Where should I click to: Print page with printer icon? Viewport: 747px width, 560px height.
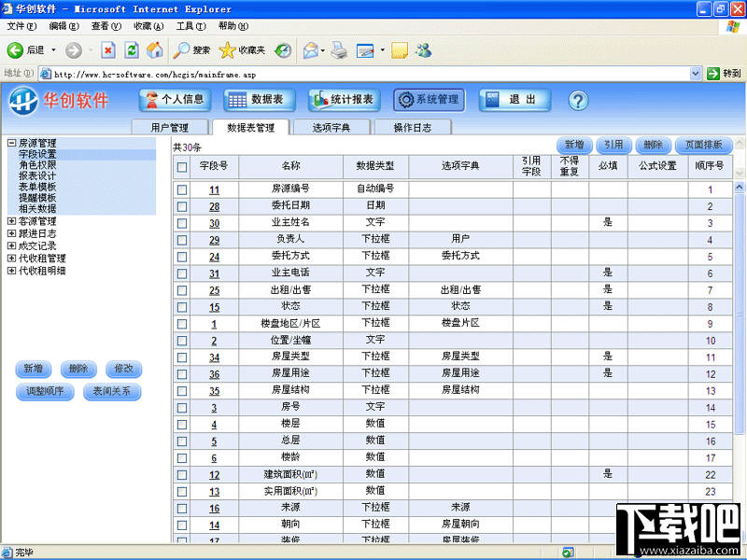(x=339, y=50)
